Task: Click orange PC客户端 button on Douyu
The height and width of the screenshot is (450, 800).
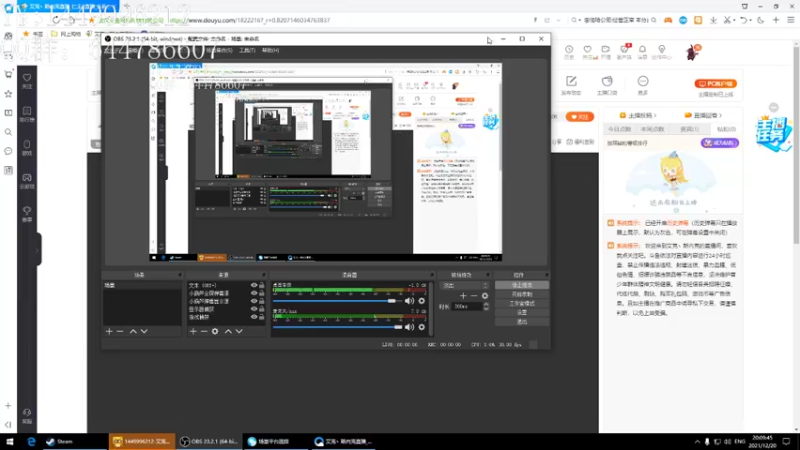Action: (x=715, y=84)
